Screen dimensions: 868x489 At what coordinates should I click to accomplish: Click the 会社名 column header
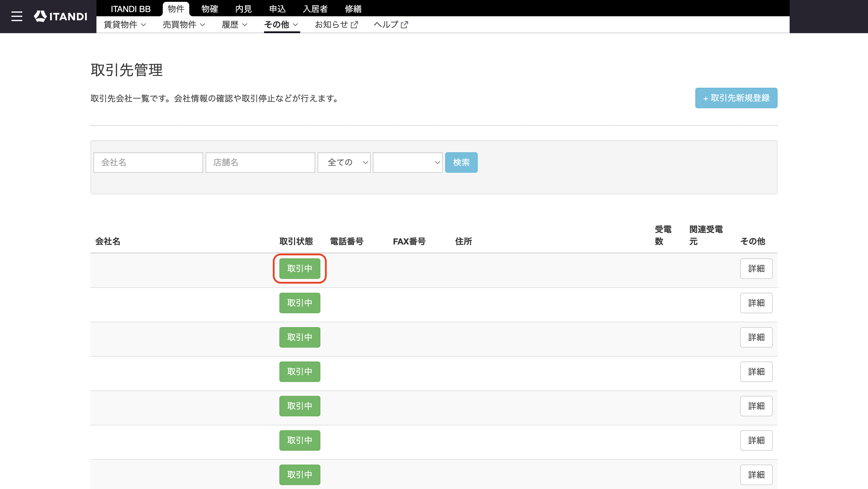pos(108,241)
